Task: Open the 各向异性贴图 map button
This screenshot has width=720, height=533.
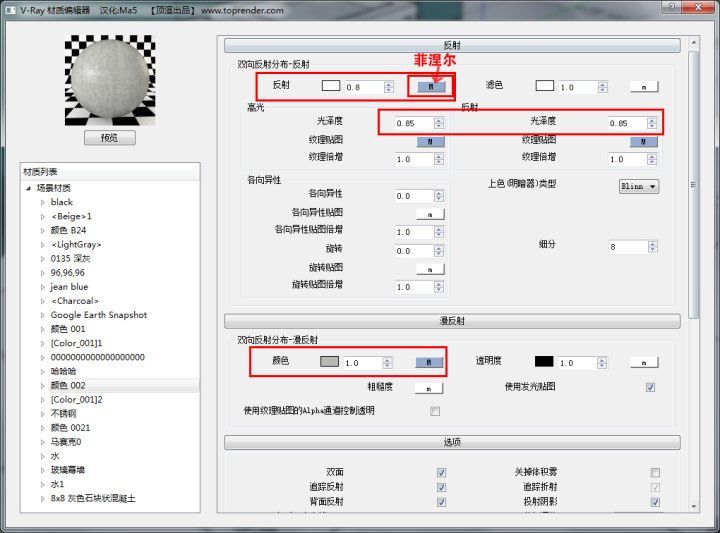Action: (x=430, y=214)
